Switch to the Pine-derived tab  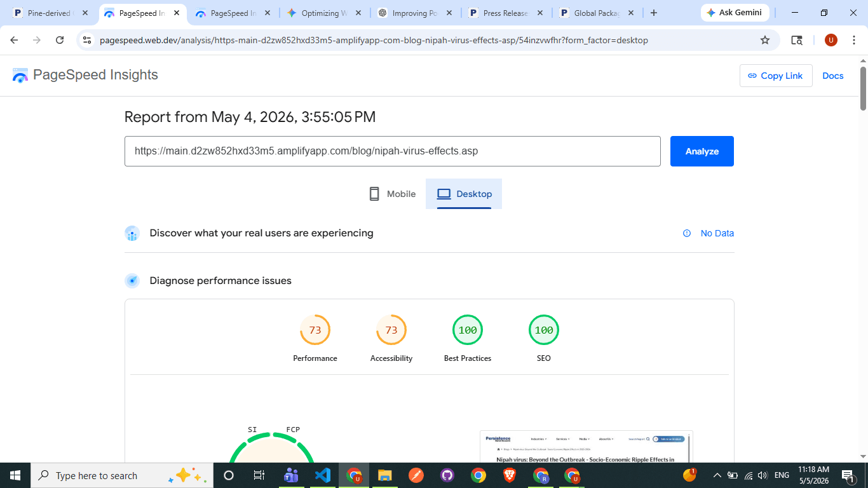tap(51, 13)
